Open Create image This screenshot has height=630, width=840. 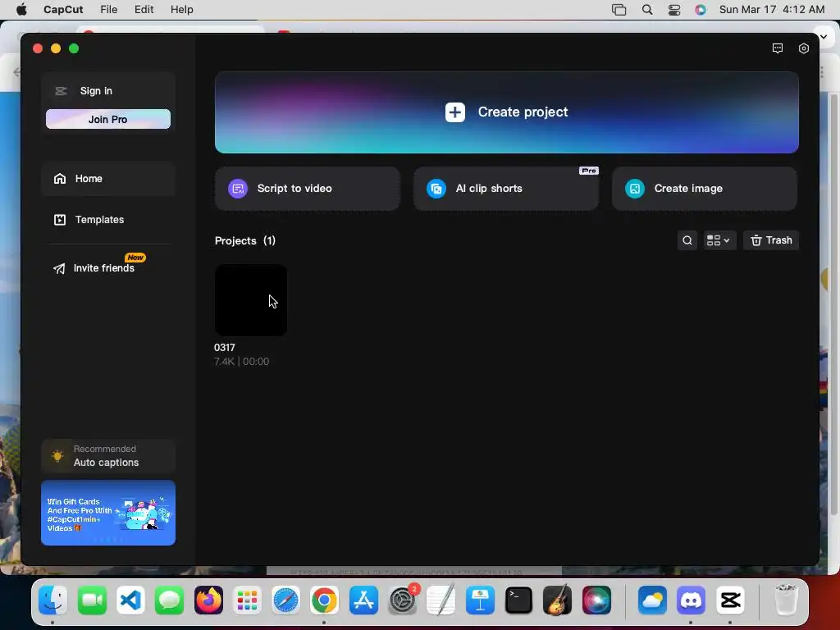[704, 189]
